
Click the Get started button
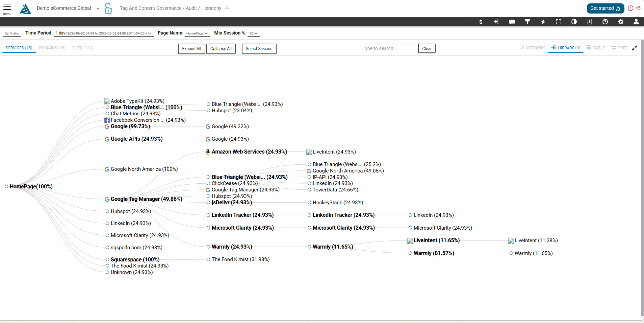click(606, 8)
